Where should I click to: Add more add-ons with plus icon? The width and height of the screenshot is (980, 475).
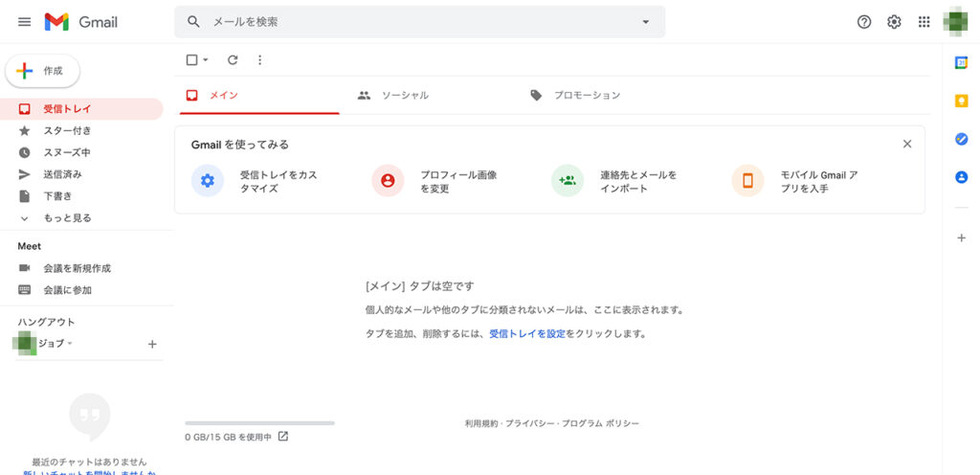[x=961, y=238]
